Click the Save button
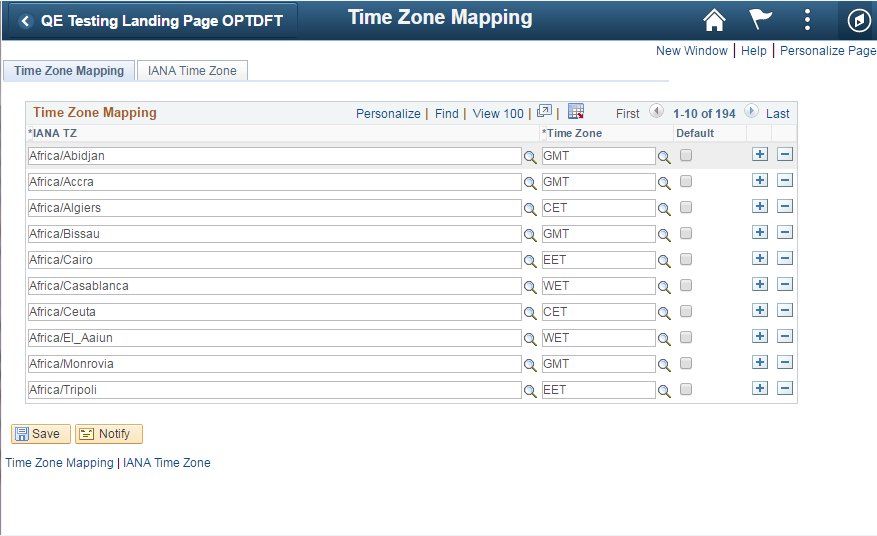 (x=41, y=434)
